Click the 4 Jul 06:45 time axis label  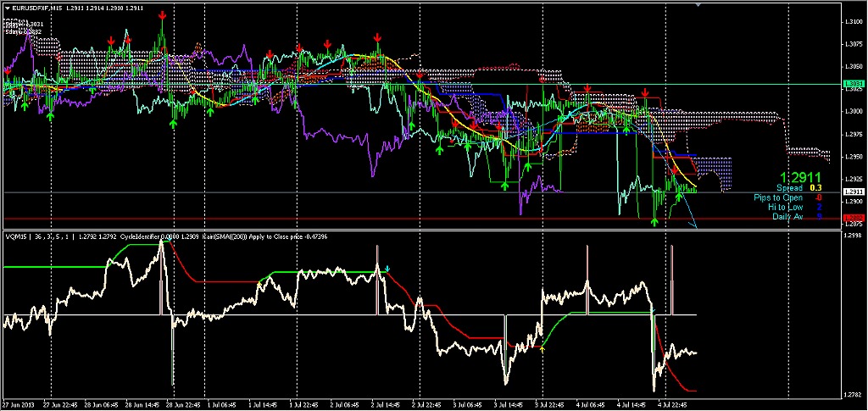pos(592,405)
